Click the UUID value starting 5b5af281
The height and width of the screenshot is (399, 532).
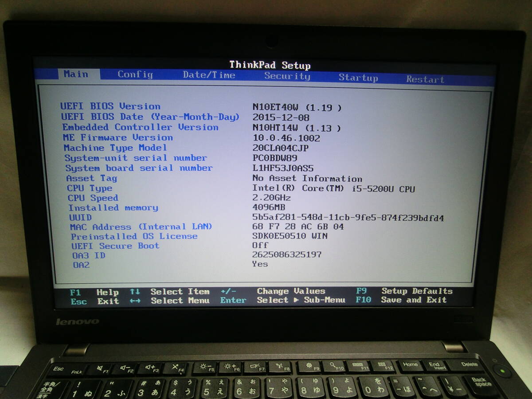click(348, 218)
